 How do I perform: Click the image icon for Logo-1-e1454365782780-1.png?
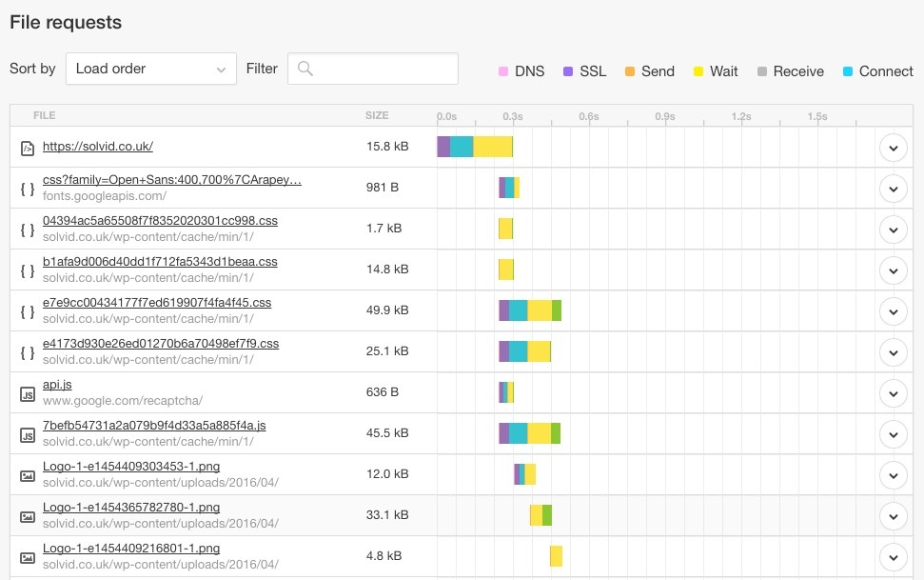(x=27, y=517)
